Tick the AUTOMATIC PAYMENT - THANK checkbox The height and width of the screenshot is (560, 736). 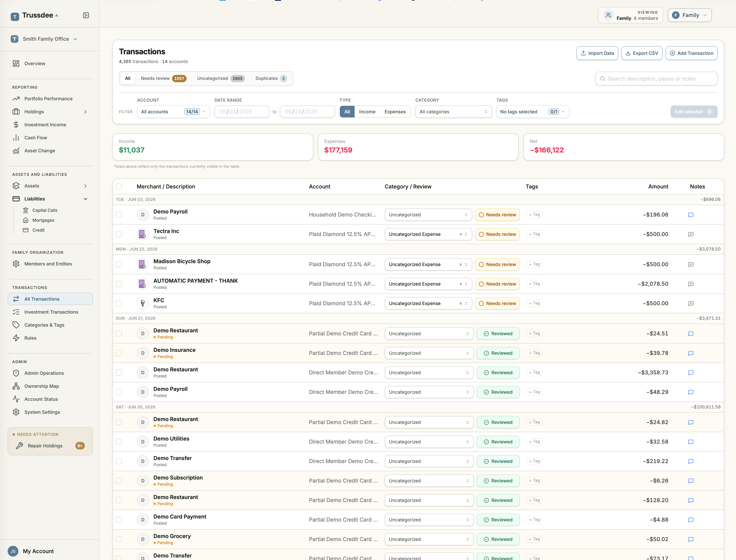pyautogui.click(x=119, y=284)
